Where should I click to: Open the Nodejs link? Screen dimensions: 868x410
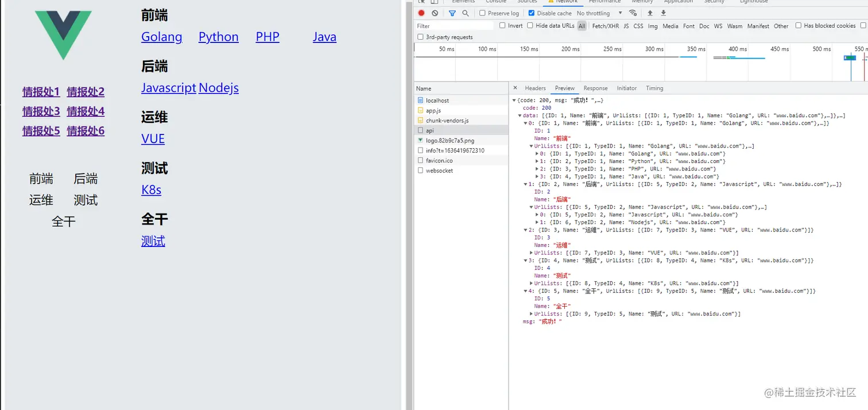tap(219, 88)
